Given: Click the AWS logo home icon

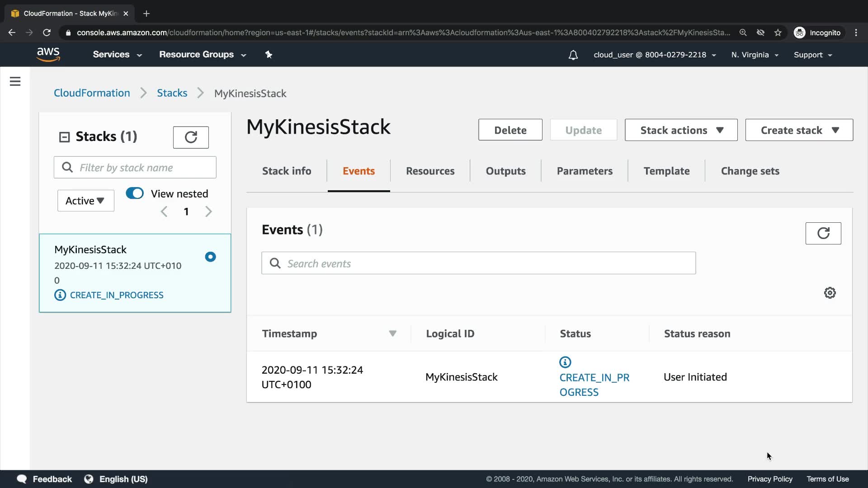Looking at the screenshot, I should tap(48, 55).
